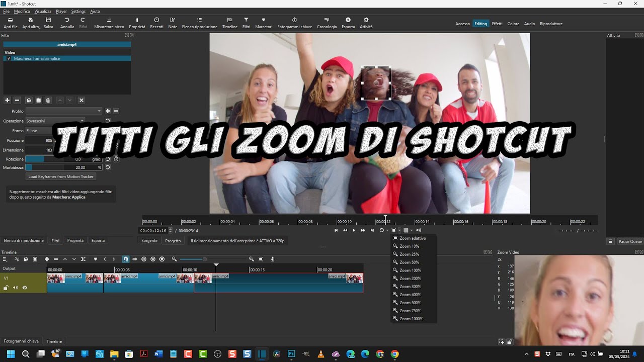This screenshot has width=644, height=362.
Task: Play the video in the player
Action: (354, 230)
